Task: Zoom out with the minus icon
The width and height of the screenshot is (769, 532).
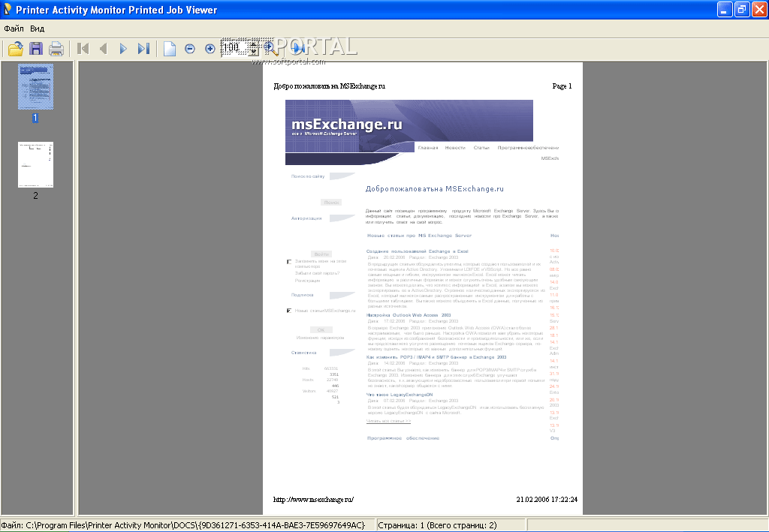Action: [190, 49]
